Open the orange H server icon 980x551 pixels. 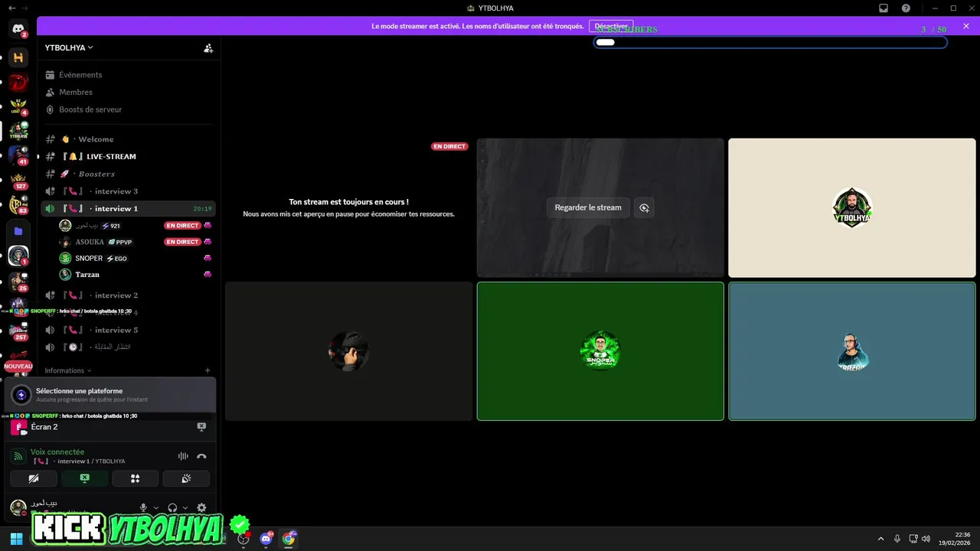(x=18, y=57)
